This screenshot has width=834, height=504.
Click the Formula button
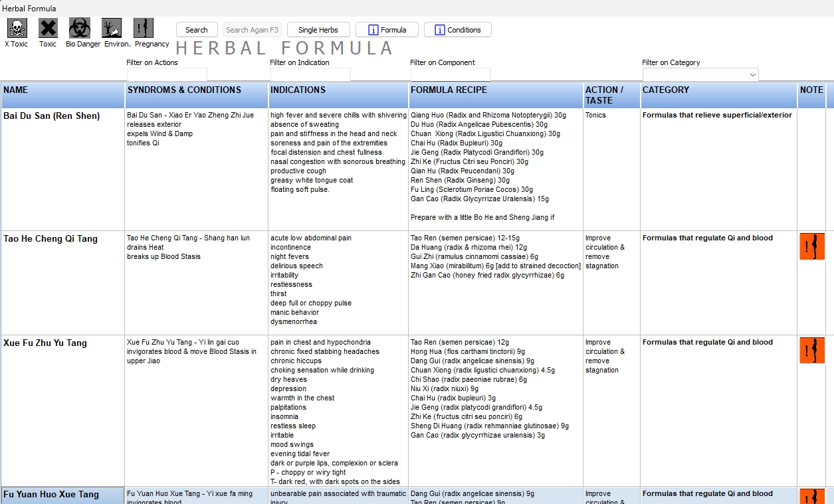tap(387, 29)
